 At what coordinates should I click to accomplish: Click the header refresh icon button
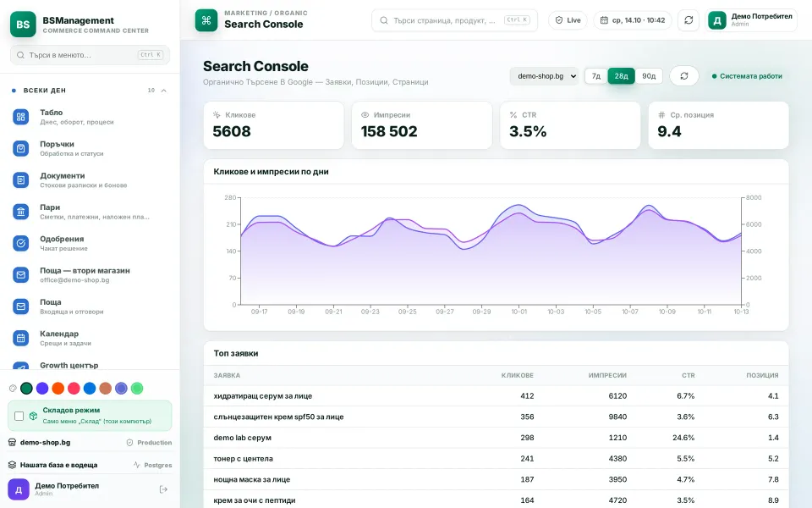coord(689,20)
